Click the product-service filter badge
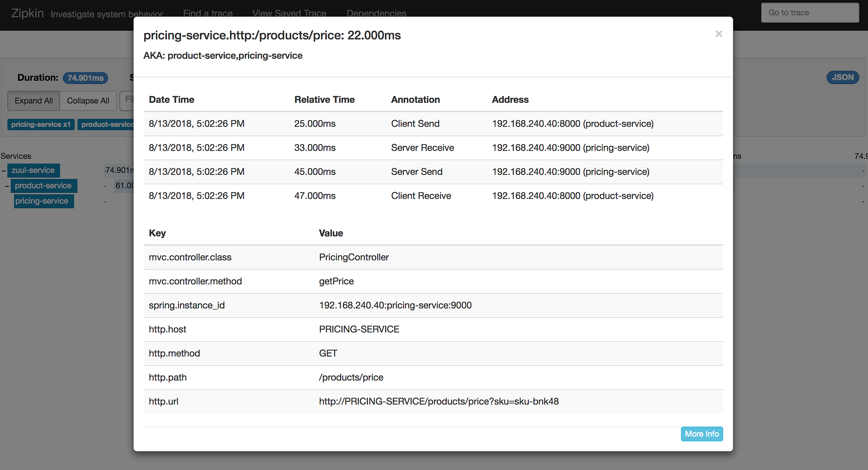Viewport: 868px width, 470px height. tap(107, 124)
